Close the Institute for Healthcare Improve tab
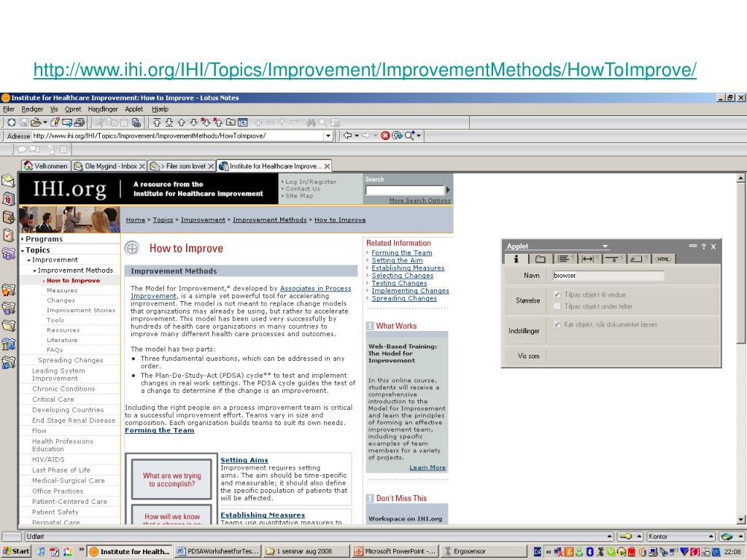The image size is (747, 560). 327,166
